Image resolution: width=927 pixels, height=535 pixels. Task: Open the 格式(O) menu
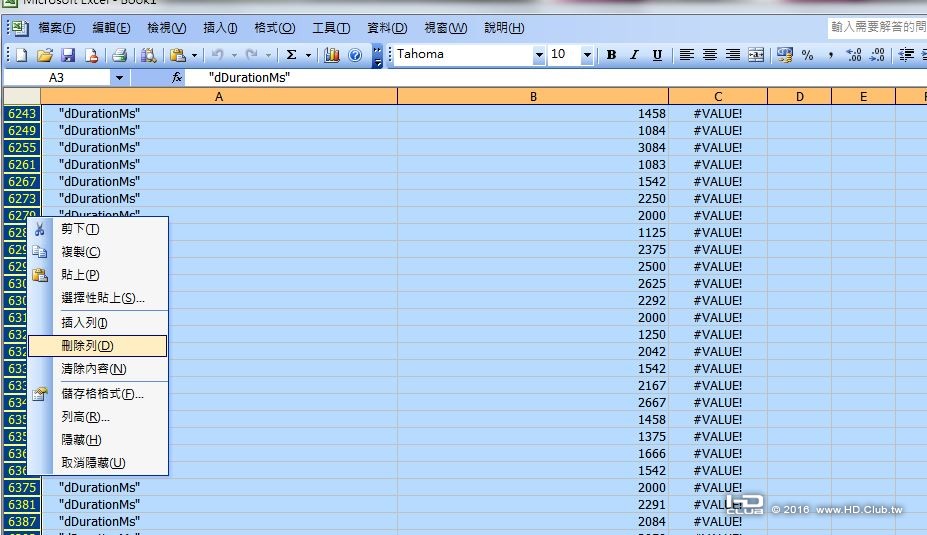(274, 28)
